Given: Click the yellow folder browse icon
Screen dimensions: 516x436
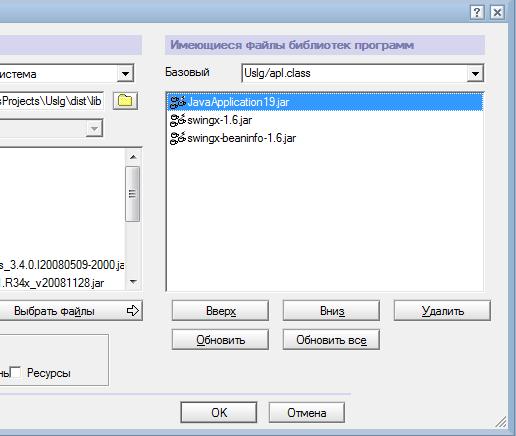Looking at the screenshot, I should point(125,101).
